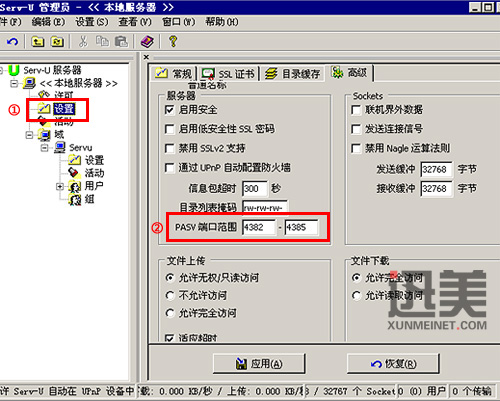Check the 联机界外数据 option
Image resolution: width=500 pixels, height=401 pixels.
[356, 110]
